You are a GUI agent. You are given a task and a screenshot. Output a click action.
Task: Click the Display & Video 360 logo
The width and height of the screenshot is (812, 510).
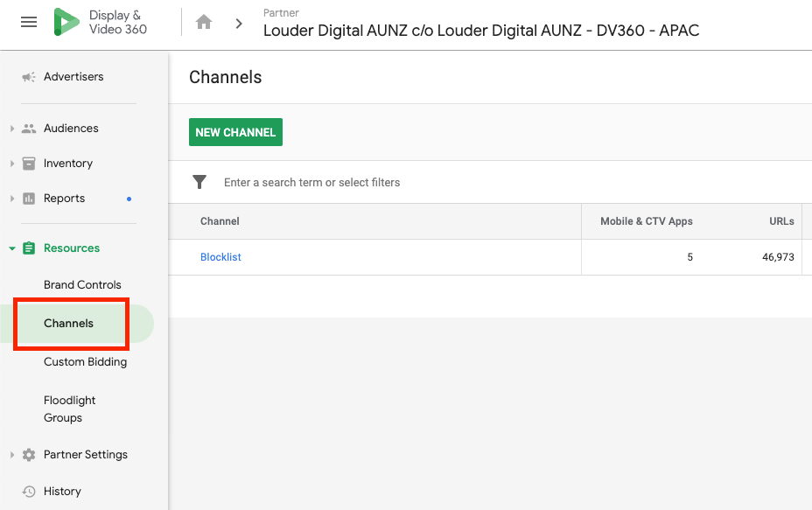pyautogui.click(x=101, y=22)
